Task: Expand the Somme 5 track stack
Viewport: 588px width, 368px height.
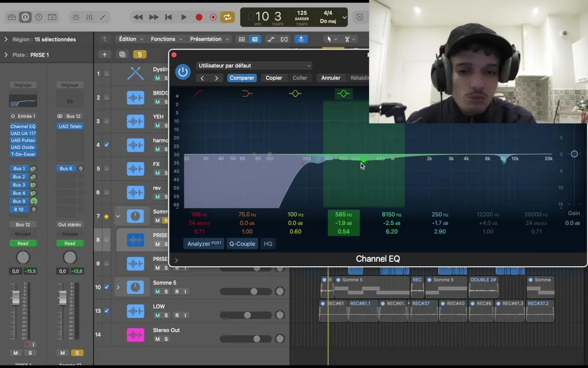Action: tap(118, 287)
